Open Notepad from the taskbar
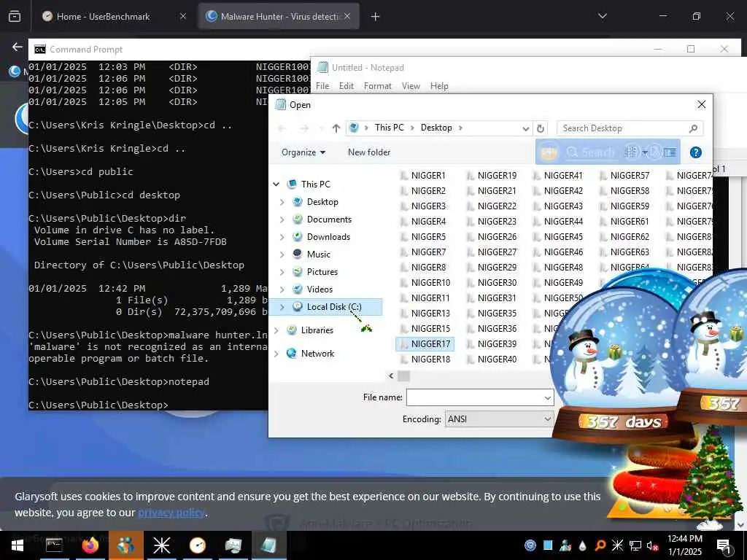Screen dimensions: 747x560 click(x=268, y=545)
